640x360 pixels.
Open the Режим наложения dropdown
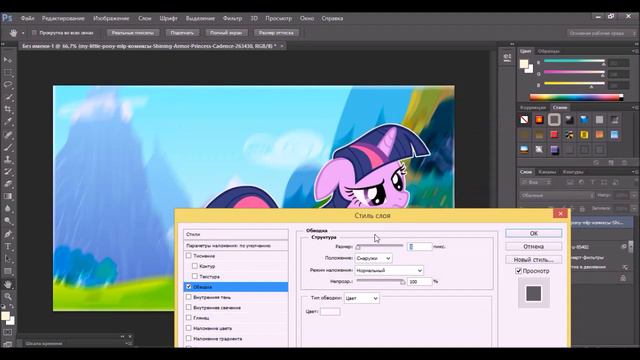click(x=389, y=270)
